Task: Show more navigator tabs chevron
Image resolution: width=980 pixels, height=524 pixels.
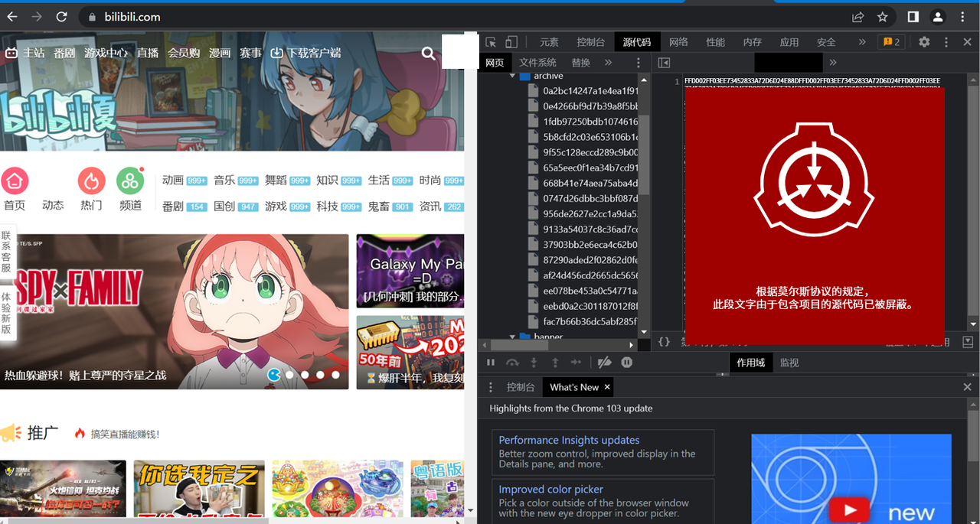Action: [x=609, y=63]
